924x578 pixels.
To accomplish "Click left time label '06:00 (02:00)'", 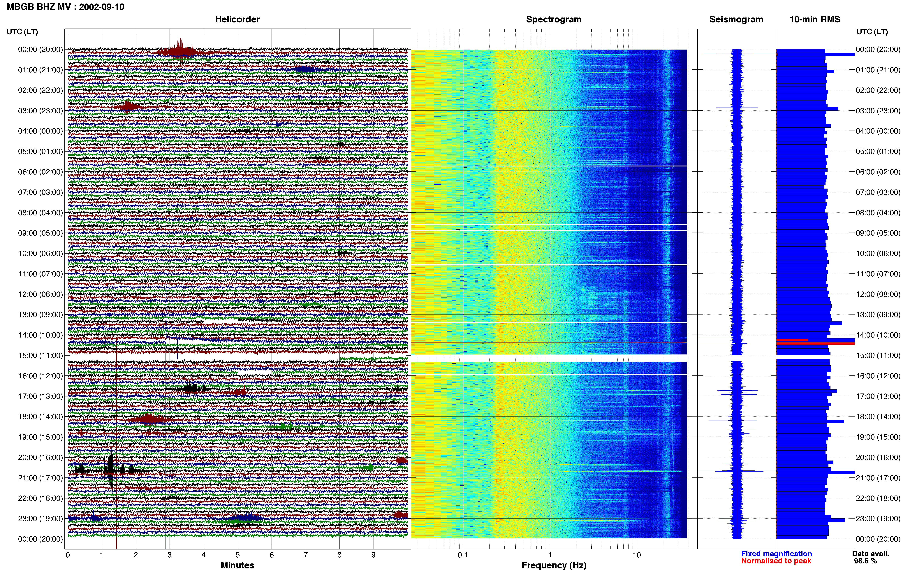I will coord(41,172).
